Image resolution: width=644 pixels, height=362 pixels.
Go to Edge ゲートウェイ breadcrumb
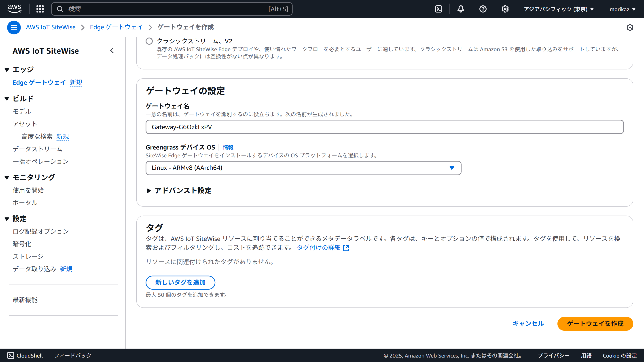point(116,27)
